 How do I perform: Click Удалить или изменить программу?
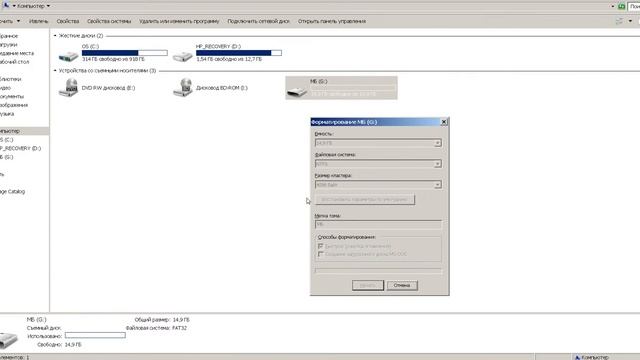pos(179,21)
